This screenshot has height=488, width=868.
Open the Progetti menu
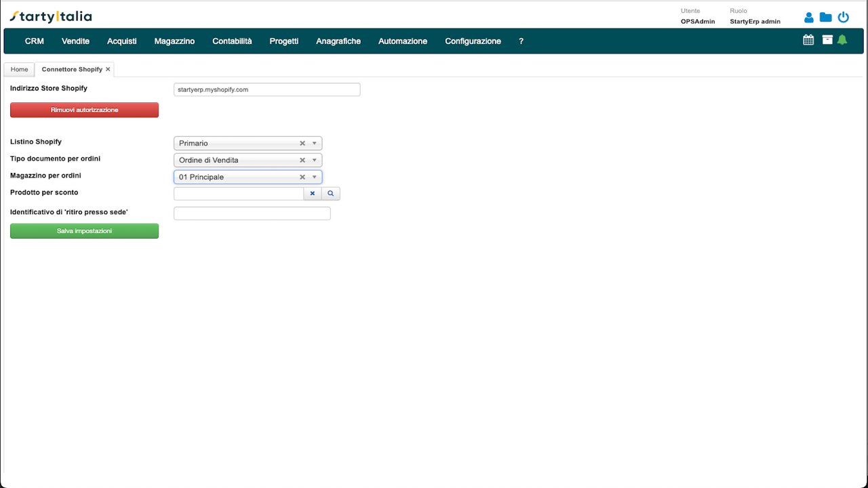tap(283, 41)
